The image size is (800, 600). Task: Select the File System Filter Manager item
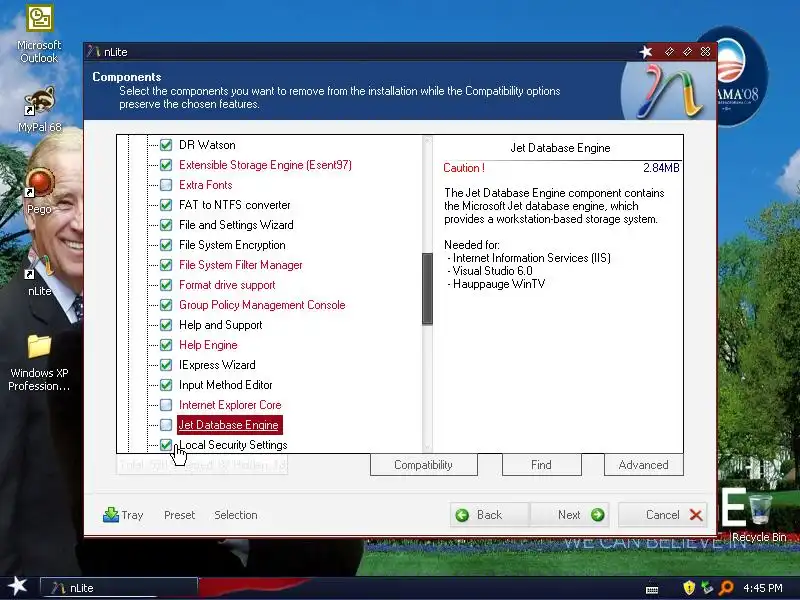tap(241, 265)
